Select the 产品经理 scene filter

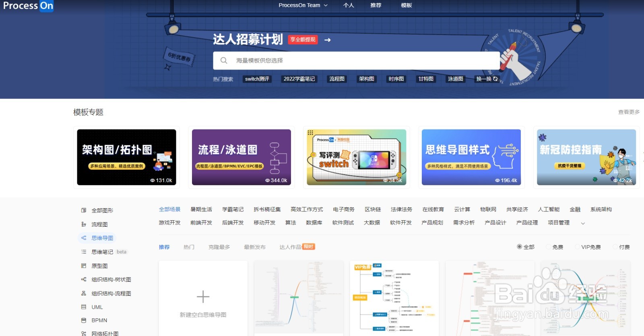(527, 223)
